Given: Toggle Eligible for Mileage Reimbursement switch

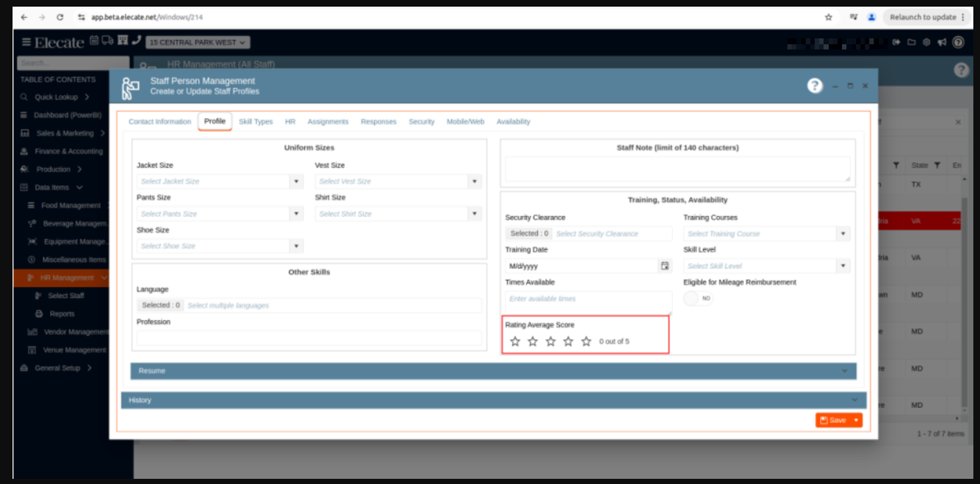Looking at the screenshot, I should (697, 298).
